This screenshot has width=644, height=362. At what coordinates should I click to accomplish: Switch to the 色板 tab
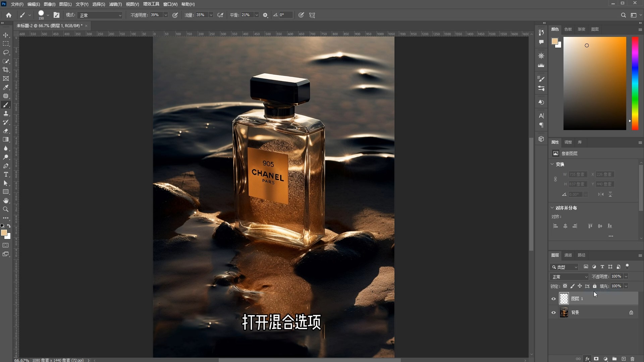click(x=568, y=29)
